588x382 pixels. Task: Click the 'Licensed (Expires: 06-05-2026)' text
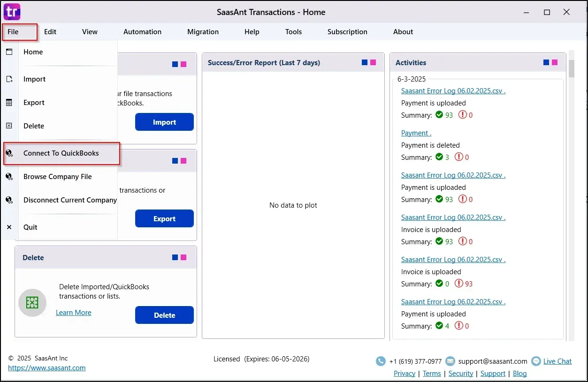coord(261,359)
